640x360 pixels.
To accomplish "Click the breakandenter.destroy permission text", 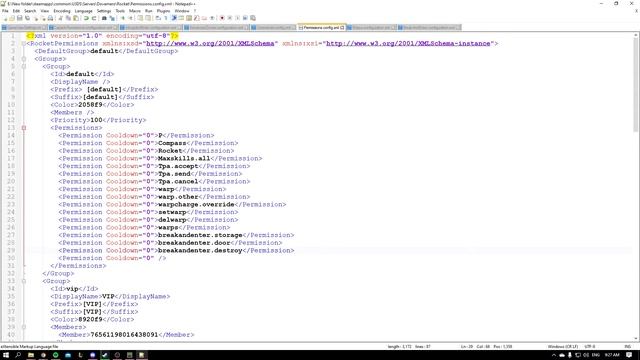I will (200, 251).
